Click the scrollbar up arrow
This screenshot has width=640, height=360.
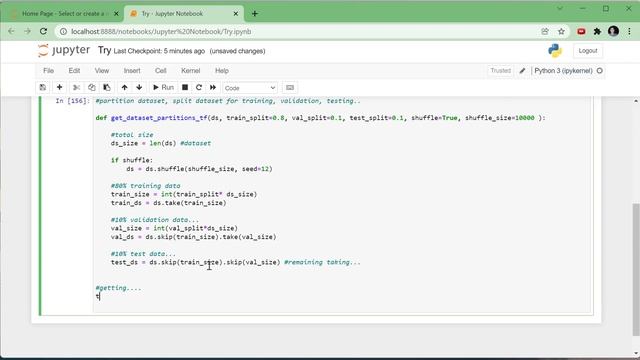click(x=636, y=100)
